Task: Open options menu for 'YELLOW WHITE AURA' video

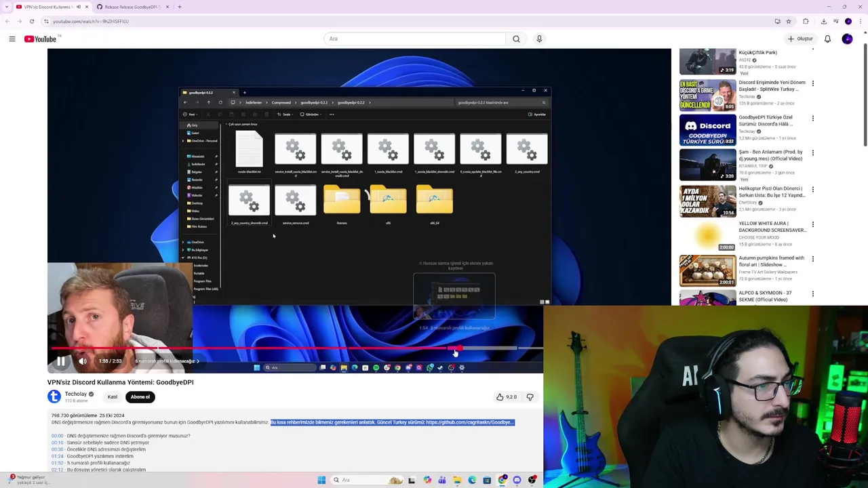Action: click(812, 224)
